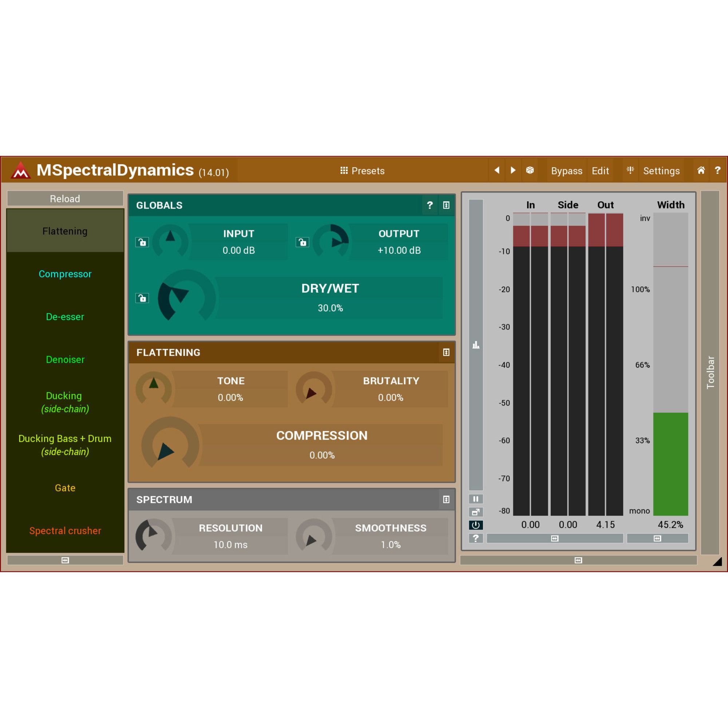
Task: Click the Out peak value 4.15
Action: click(606, 525)
